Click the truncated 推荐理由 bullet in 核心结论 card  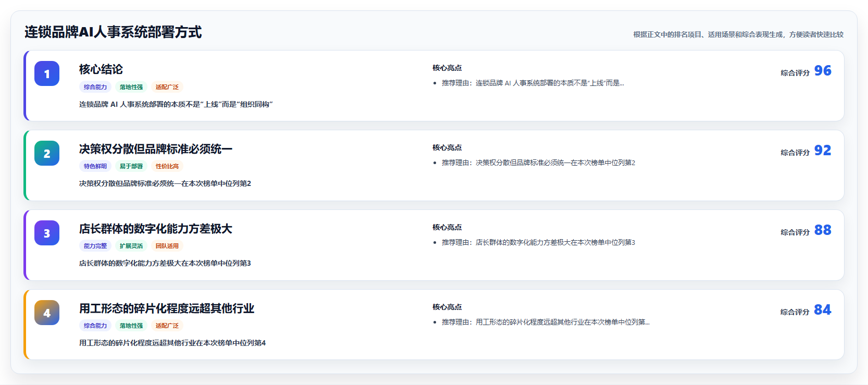pos(533,83)
